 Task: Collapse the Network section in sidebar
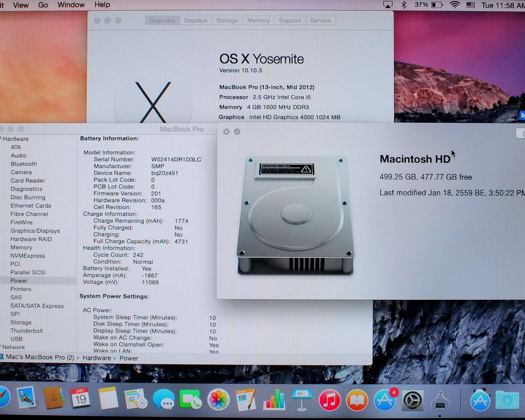point(1,346)
